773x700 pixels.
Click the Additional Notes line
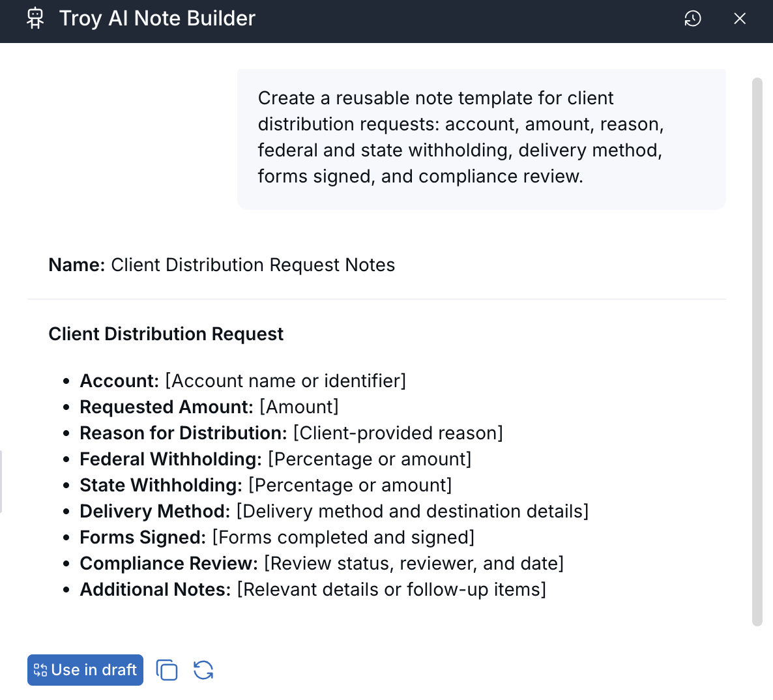click(x=313, y=590)
